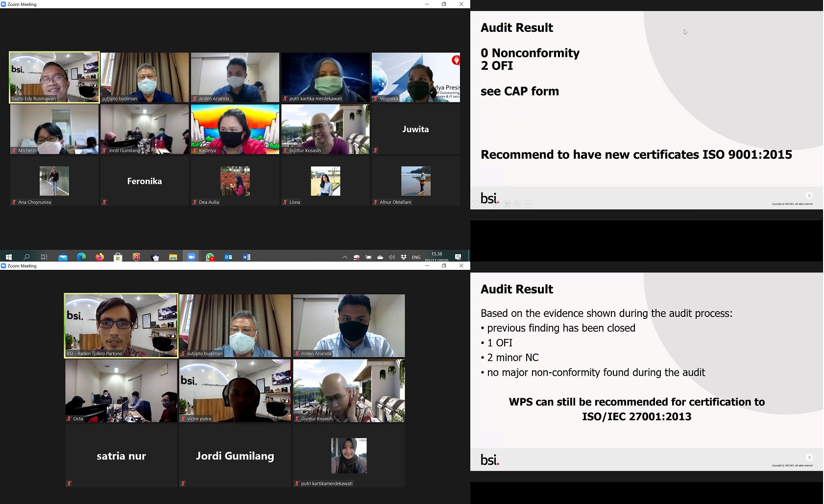The width and height of the screenshot is (824, 504).
Task: Click the muted mic icon beside Michelin
Action: 14,151
